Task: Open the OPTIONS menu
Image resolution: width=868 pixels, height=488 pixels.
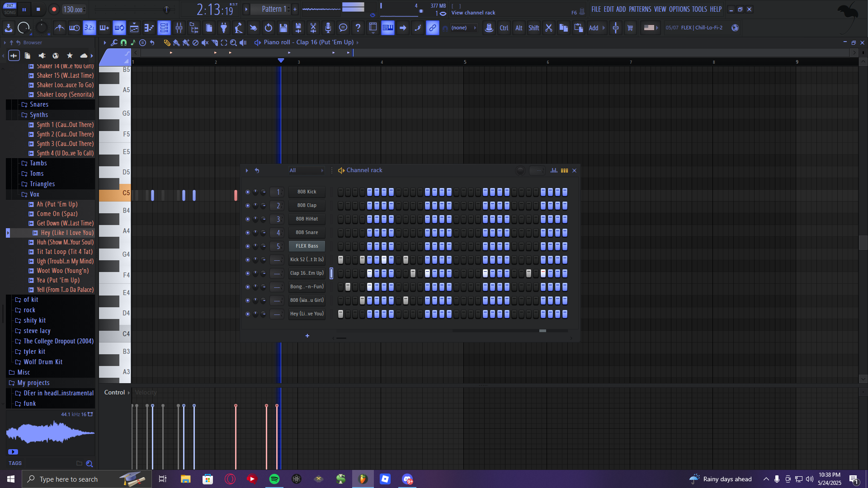Action: coord(679,9)
